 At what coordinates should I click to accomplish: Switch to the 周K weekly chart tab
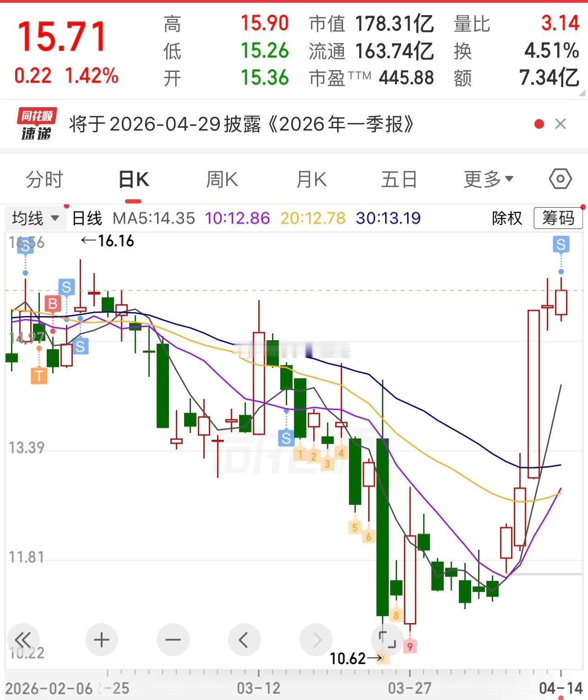click(x=223, y=179)
